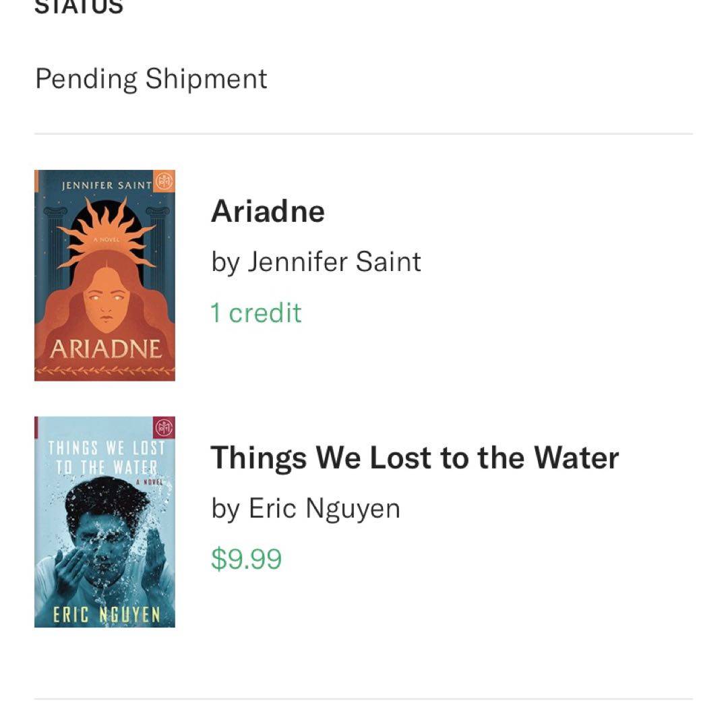The height and width of the screenshot is (728, 728).
Task: Click the divider line below Pending Shipment
Action: click(x=363, y=133)
